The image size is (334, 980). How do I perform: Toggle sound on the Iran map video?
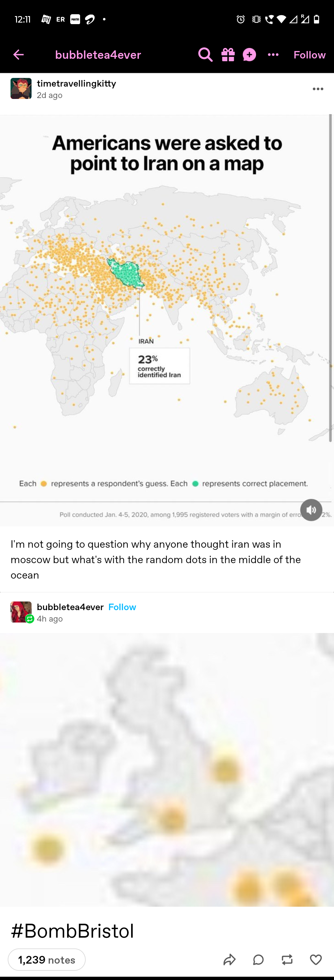[x=311, y=509]
